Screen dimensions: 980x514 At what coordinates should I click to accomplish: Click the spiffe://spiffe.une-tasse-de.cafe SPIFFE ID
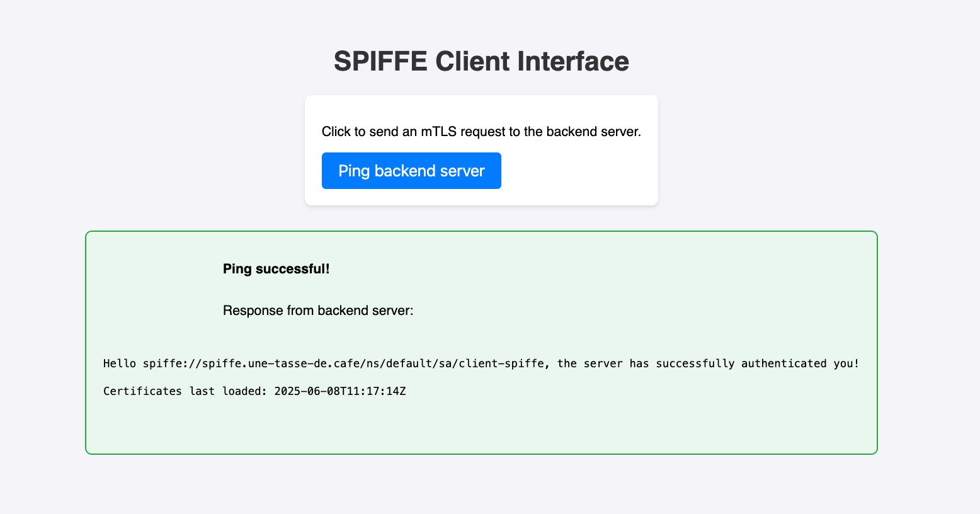point(251,363)
